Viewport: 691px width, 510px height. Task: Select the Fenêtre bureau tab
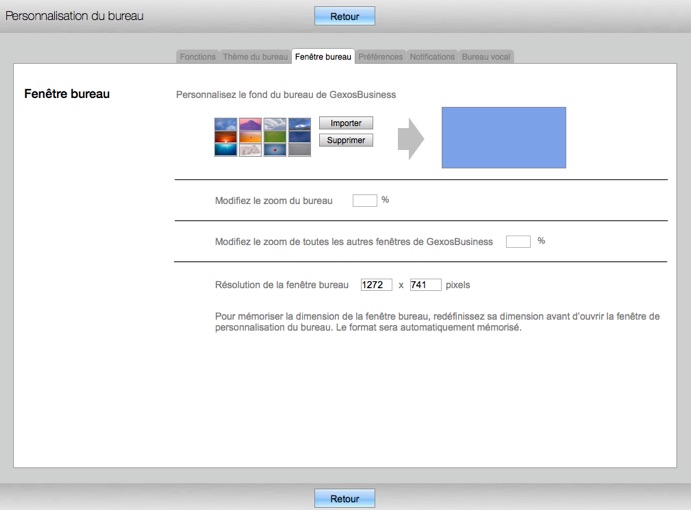click(x=323, y=57)
